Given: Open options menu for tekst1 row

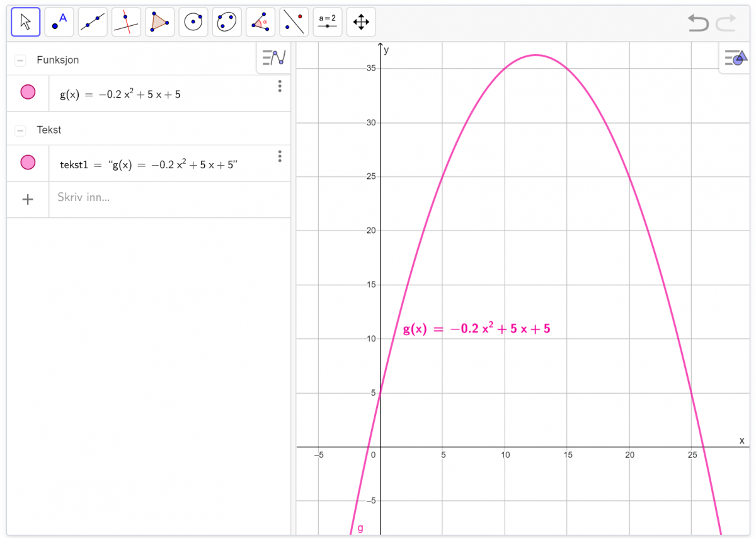Looking at the screenshot, I should pyautogui.click(x=280, y=156).
